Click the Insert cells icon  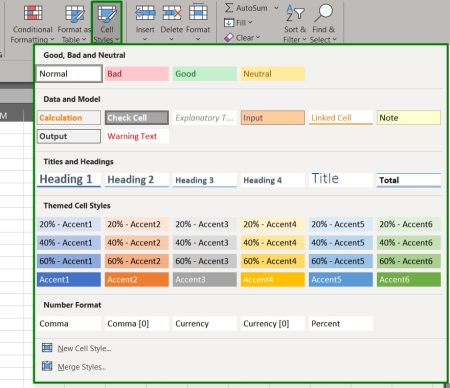click(145, 13)
